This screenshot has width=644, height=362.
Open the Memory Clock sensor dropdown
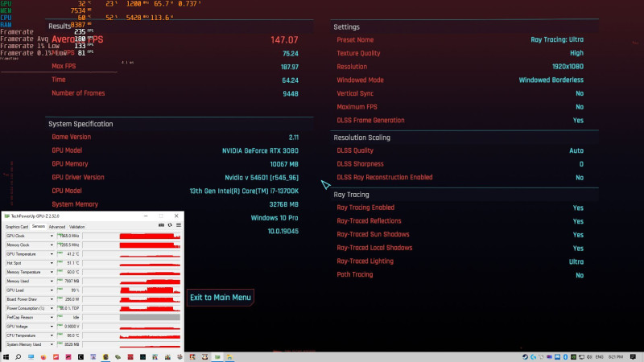52,245
